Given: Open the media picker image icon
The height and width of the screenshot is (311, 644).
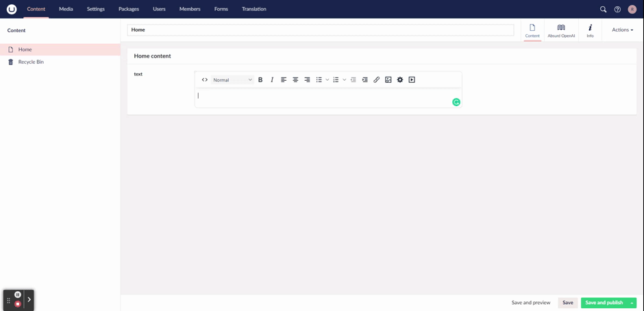Looking at the screenshot, I should coord(388,79).
